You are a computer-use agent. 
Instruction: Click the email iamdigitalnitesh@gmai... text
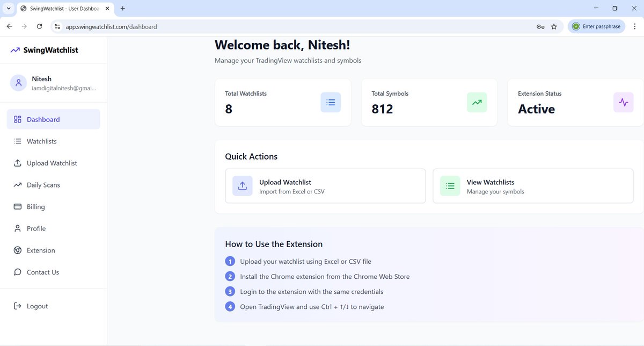(x=64, y=88)
